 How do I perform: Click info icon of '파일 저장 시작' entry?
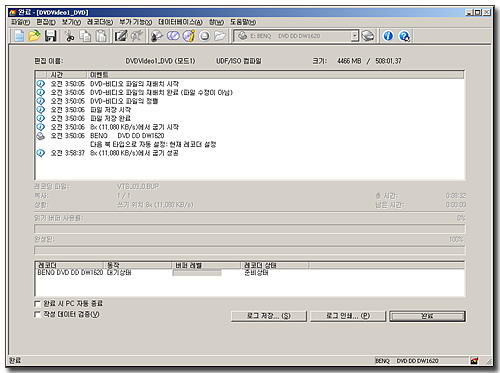point(40,110)
